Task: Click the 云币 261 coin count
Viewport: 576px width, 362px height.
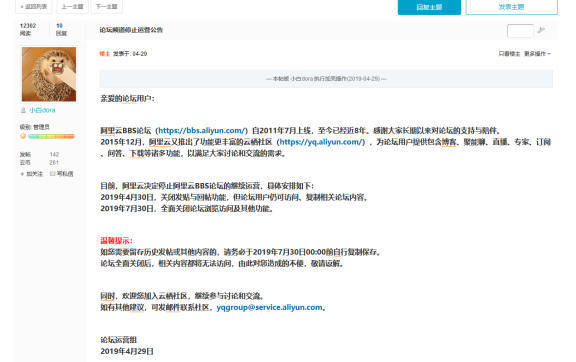Action: coord(39,162)
